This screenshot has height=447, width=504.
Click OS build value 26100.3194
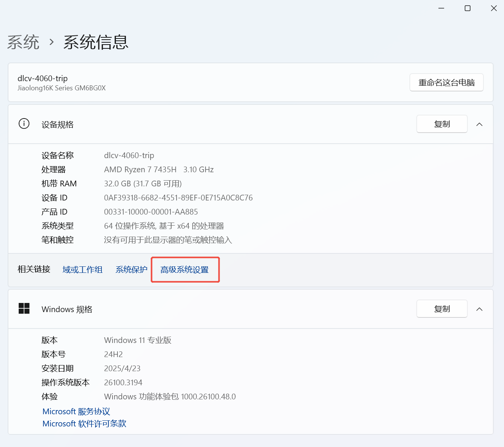coord(123,383)
